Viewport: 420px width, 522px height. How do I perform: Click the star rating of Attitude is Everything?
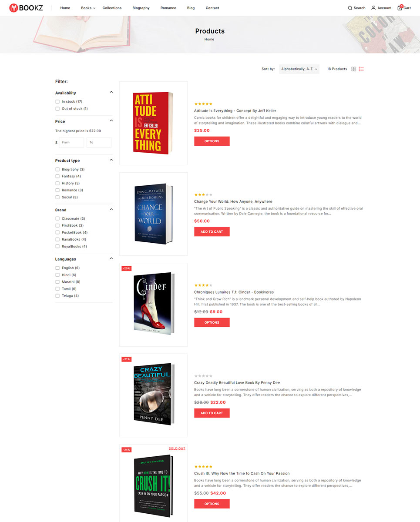click(203, 104)
